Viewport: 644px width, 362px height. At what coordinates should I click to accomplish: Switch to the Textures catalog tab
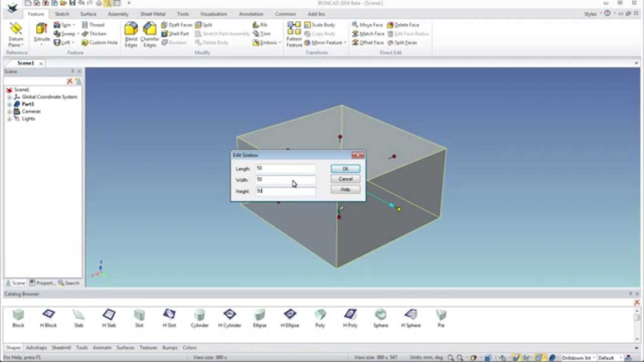[149, 347]
